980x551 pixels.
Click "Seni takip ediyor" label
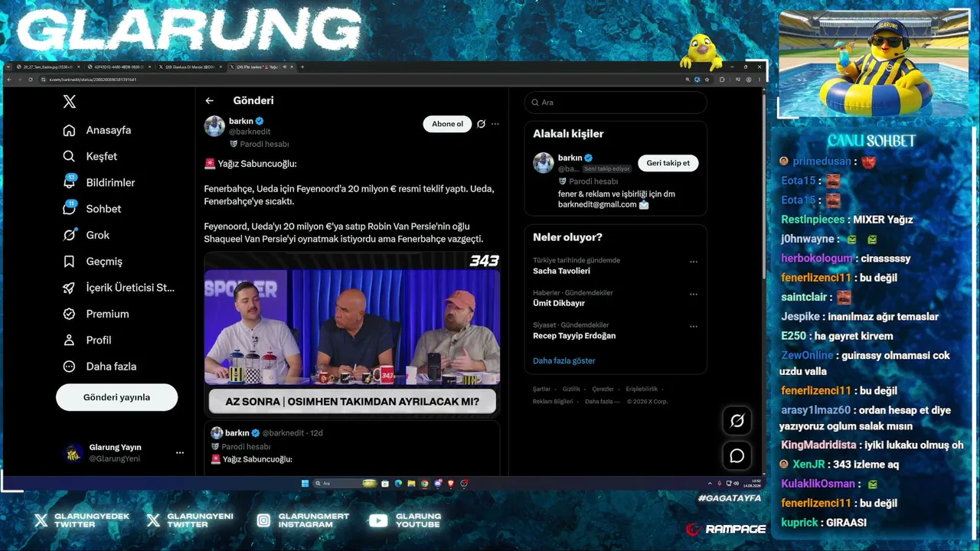tap(607, 168)
